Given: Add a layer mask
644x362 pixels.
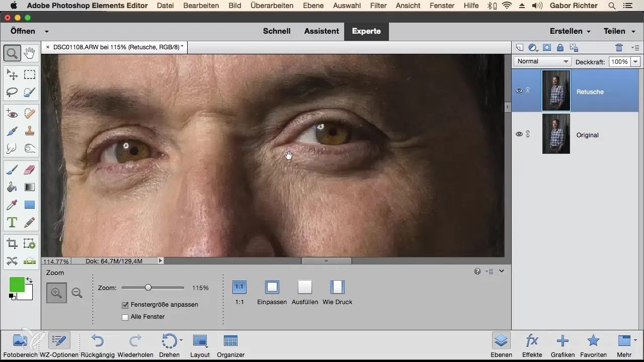Looking at the screenshot, I should pos(547,48).
